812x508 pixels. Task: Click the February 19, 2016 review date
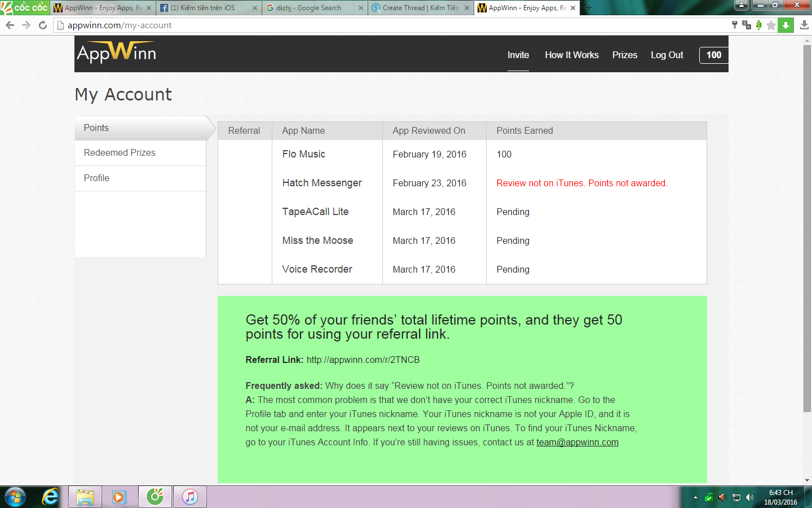(x=430, y=154)
